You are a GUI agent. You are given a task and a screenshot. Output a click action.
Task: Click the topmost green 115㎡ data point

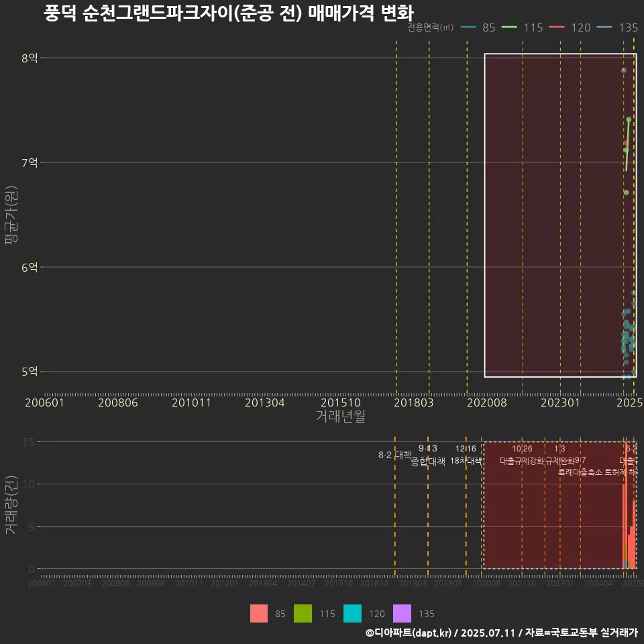(629, 119)
